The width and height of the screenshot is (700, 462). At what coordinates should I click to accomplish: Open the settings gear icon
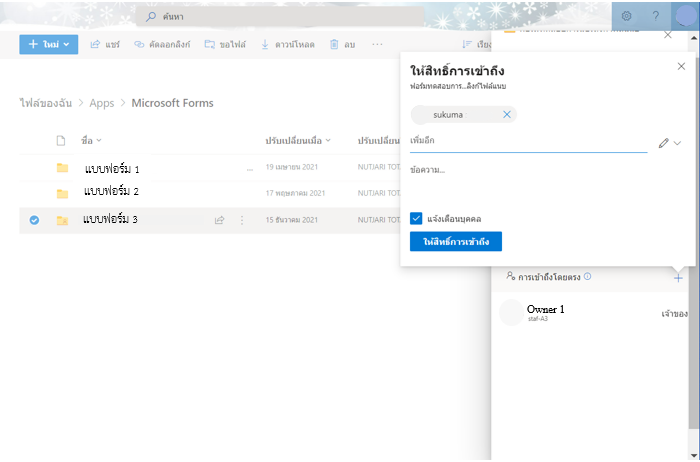[626, 16]
